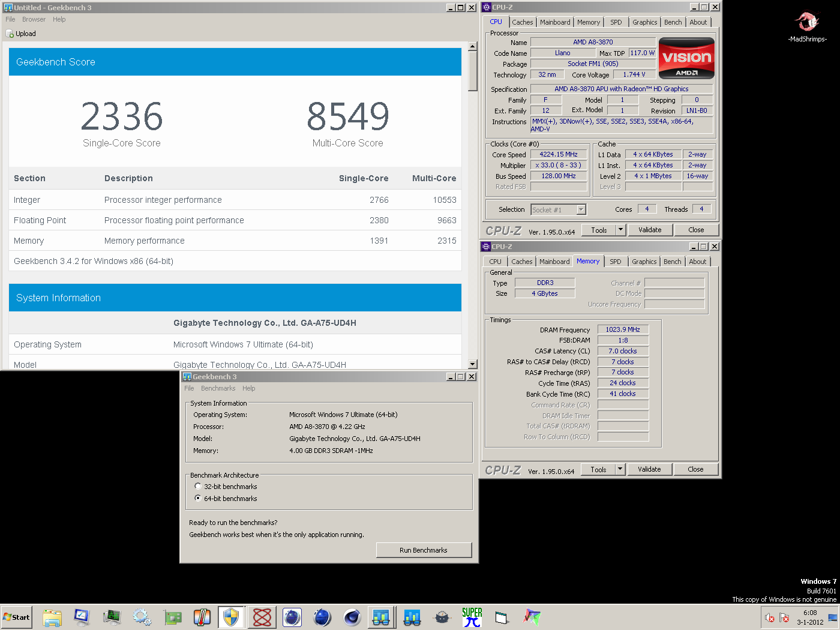
Task: Open About tab in lower CPU-Z window
Action: coord(697,262)
